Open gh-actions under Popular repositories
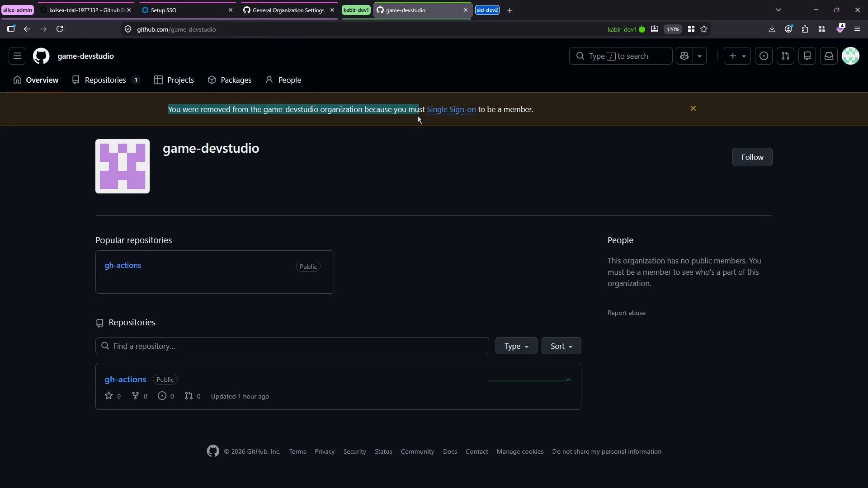 pos(123,265)
